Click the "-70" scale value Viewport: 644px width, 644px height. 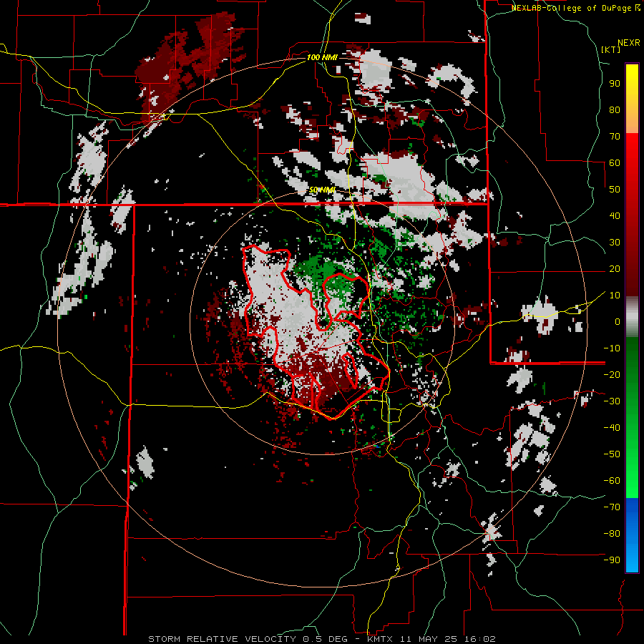click(612, 507)
